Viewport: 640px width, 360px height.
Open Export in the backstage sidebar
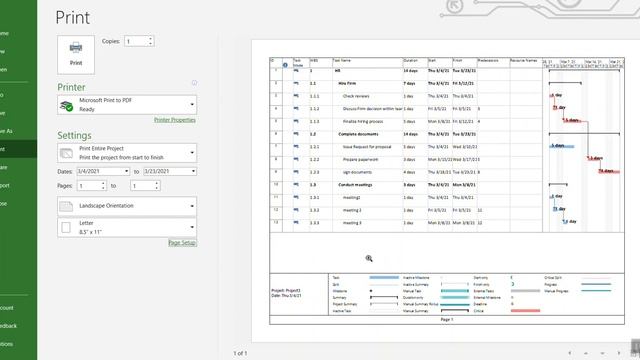18,185
